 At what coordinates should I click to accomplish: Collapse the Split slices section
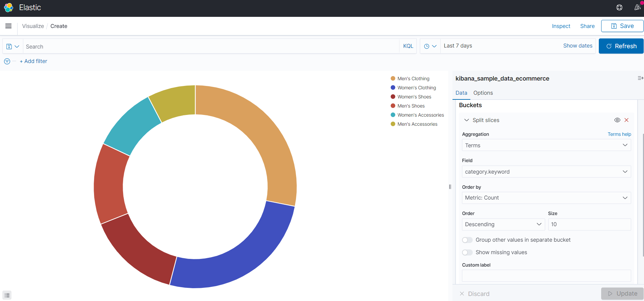click(467, 120)
